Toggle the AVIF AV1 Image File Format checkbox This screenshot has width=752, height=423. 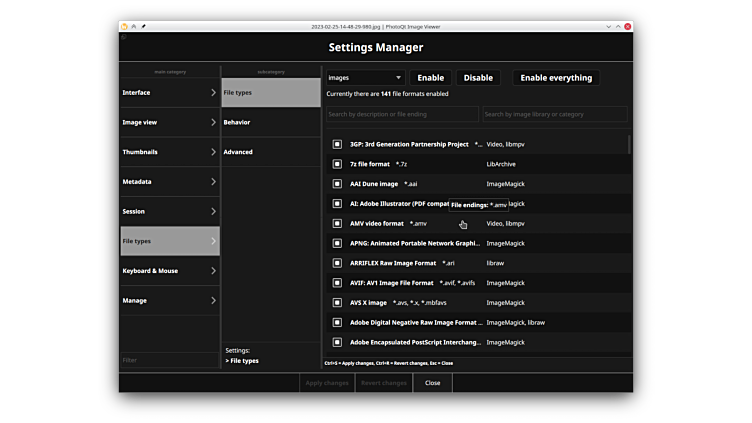point(337,283)
